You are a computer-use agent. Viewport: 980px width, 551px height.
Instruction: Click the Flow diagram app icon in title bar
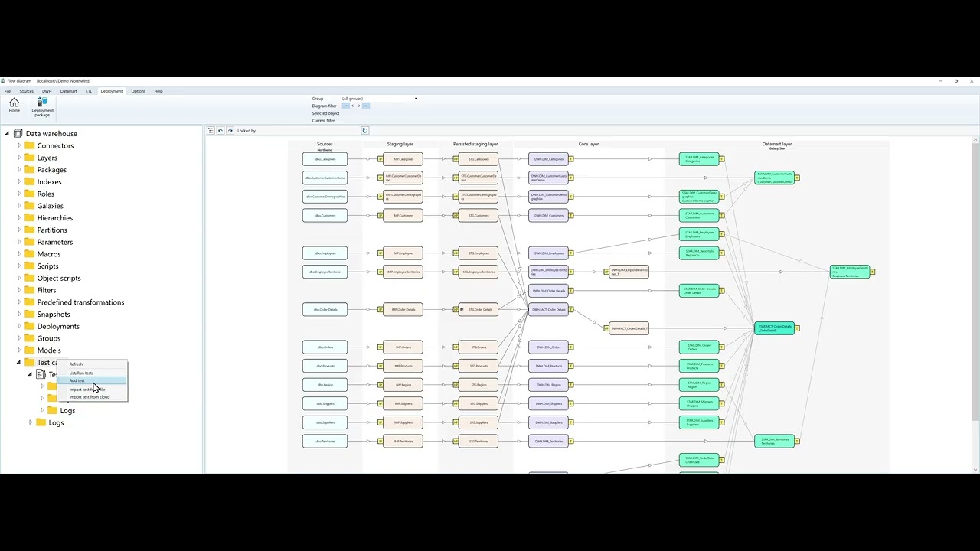coord(3,81)
